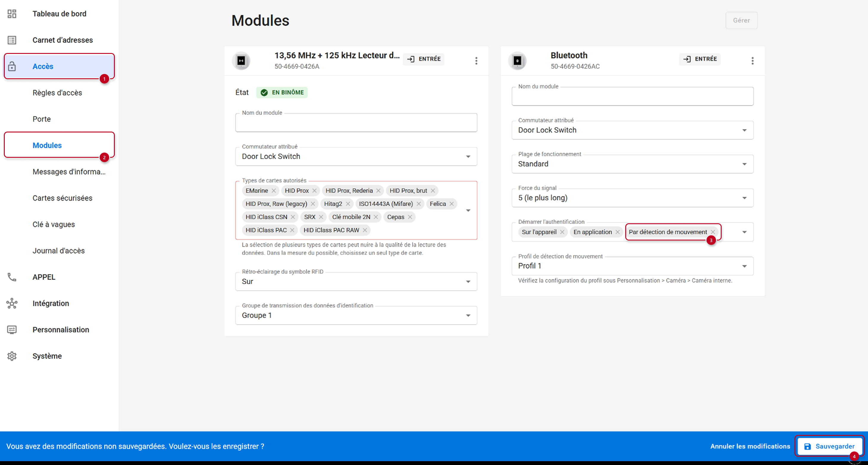
Task: Open Groupe de transmission des données dropdown
Action: pos(356,315)
